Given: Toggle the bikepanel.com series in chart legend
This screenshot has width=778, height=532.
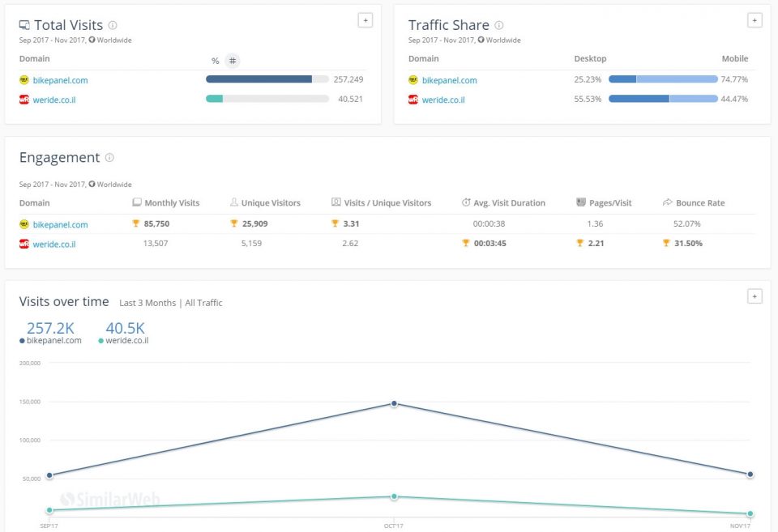Looking at the screenshot, I should (50, 341).
